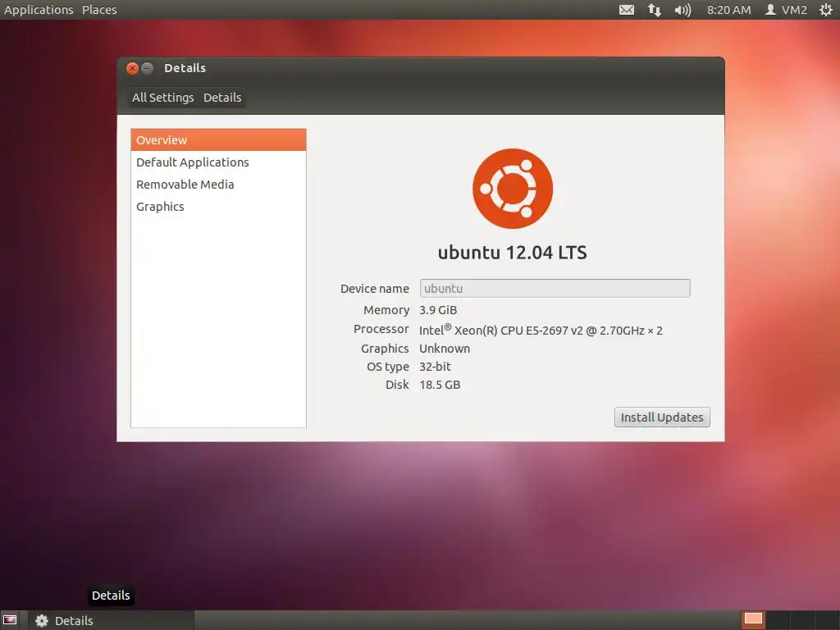The image size is (840, 630).
Task: Select Overview in the sidebar
Action: (x=218, y=139)
